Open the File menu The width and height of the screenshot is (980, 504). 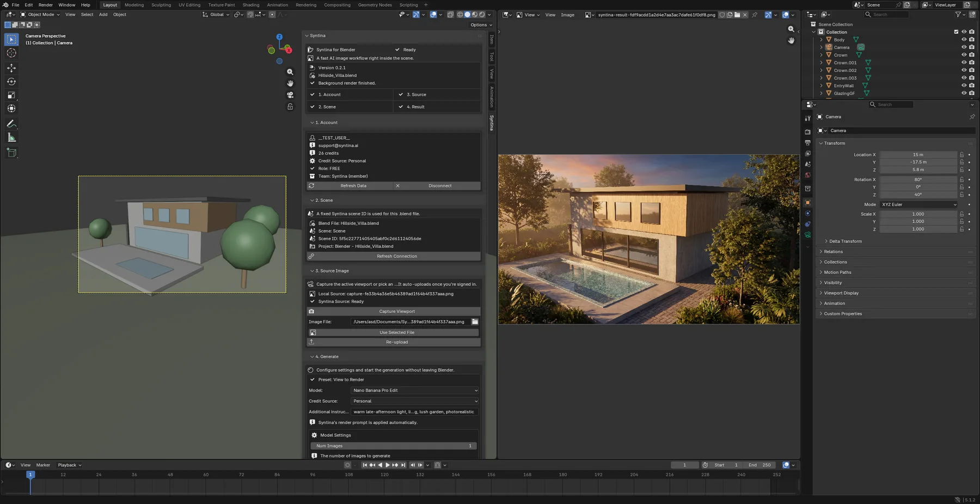[x=15, y=5]
